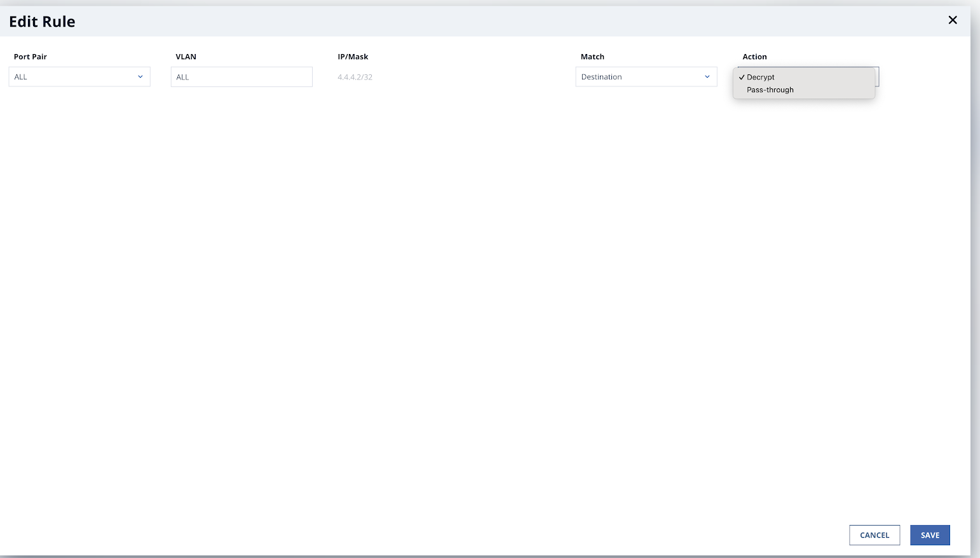This screenshot has height=558, width=980.
Task: Select Decrypt in the Action list
Action: pos(804,77)
